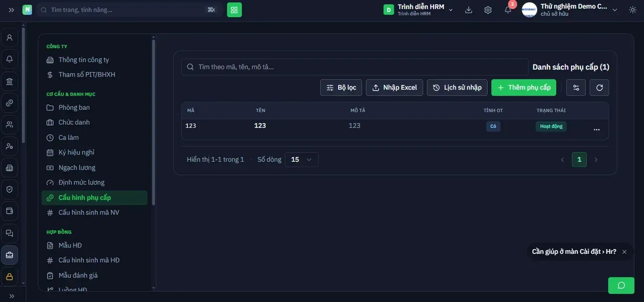
Task: Click the shield icon in the left rail
Action: tap(10, 190)
